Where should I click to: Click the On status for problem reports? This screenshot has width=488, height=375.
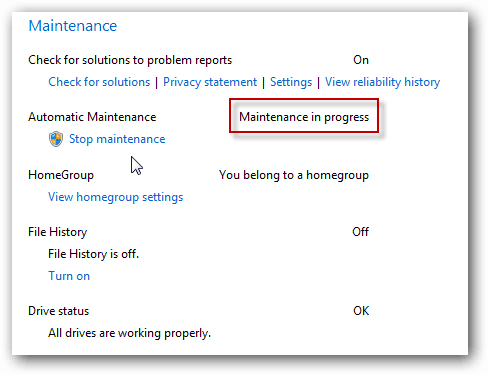(x=361, y=60)
